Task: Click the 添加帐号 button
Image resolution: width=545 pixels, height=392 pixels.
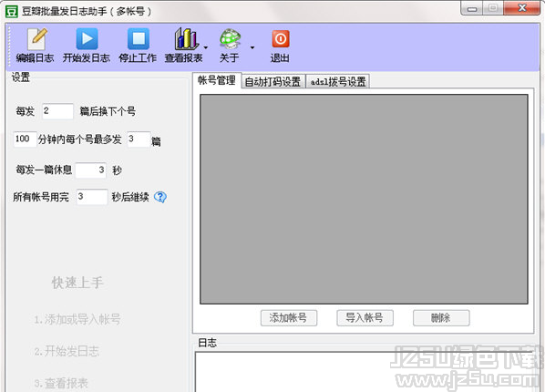Action: (289, 318)
